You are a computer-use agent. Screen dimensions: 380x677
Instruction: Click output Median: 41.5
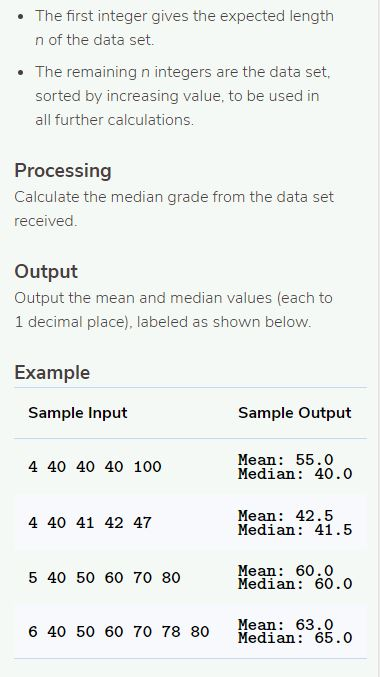pos(295,529)
